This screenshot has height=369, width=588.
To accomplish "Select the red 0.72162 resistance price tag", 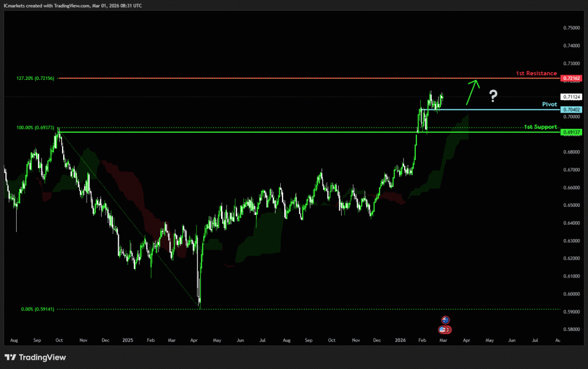I will click(572, 77).
